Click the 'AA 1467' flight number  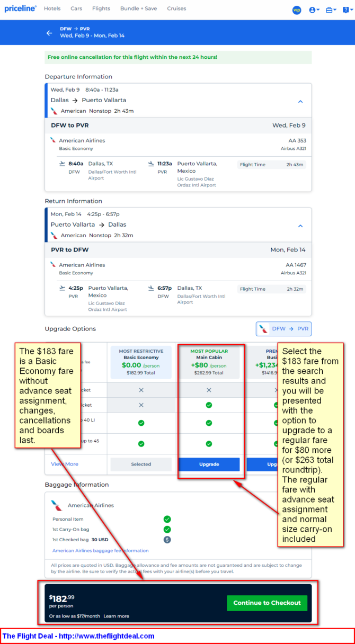296,265
